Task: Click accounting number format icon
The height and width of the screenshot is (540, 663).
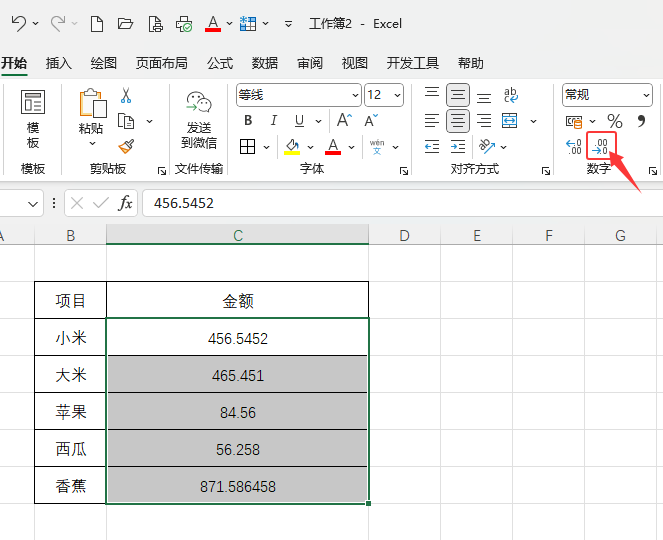Action: [574, 122]
